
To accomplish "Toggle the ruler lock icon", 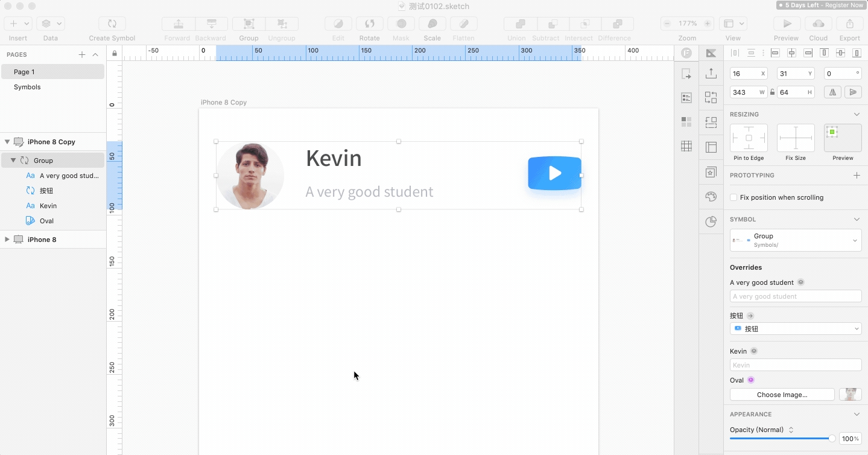I will click(x=115, y=54).
